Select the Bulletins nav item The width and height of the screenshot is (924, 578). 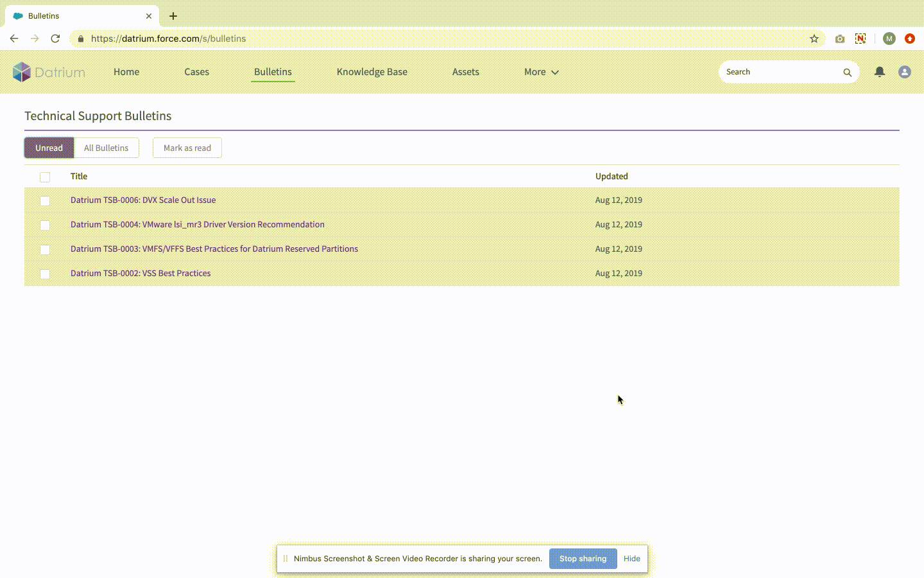[273, 72]
